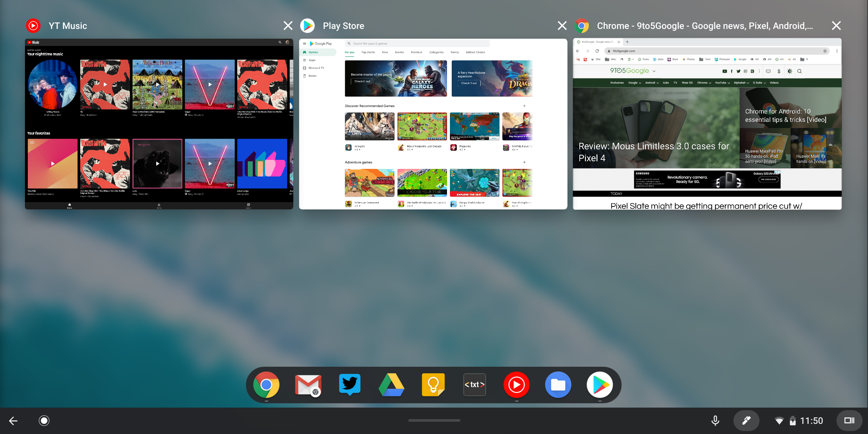Open Google Drive shelf icon
This screenshot has height=434, width=868.
pos(391,385)
